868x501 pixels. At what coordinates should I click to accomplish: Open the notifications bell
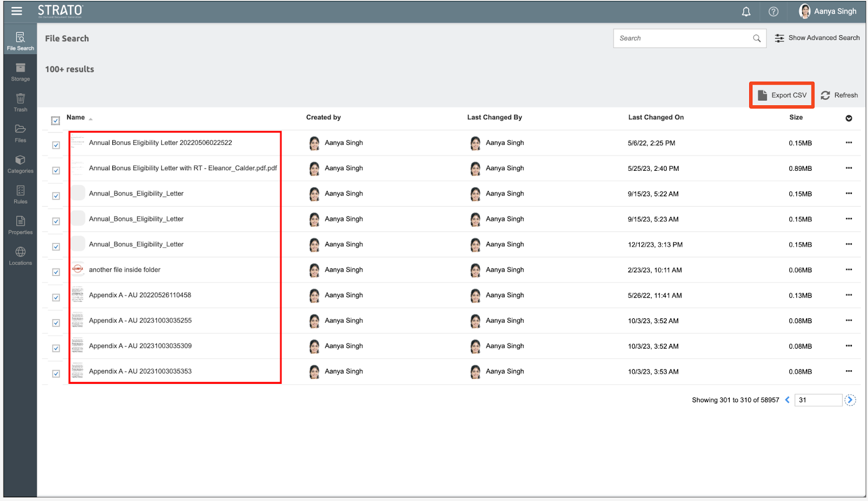[746, 11]
